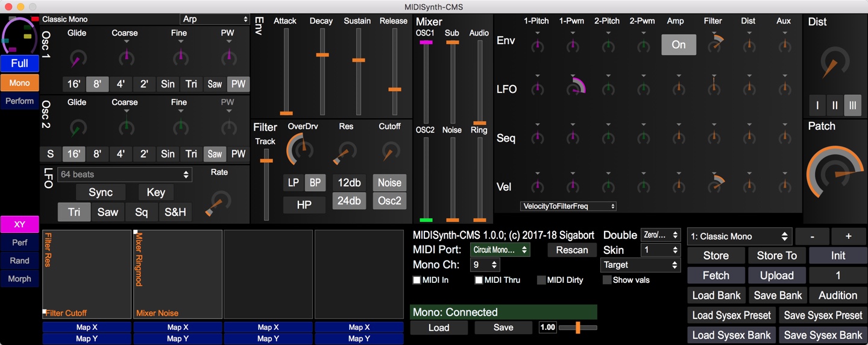Expand the LFO 64 beats dropdown
The image size is (868, 345).
(125, 174)
